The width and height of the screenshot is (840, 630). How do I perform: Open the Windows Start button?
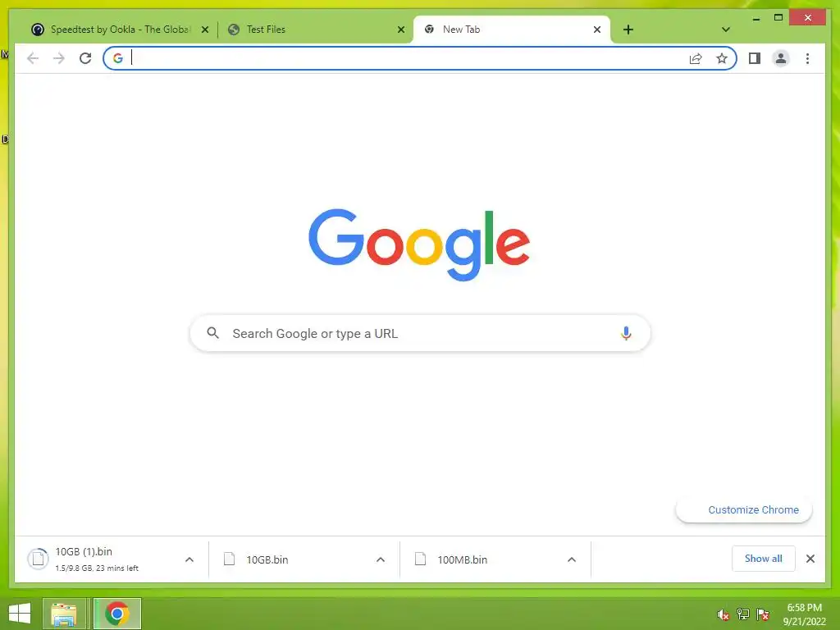pyautogui.click(x=20, y=614)
